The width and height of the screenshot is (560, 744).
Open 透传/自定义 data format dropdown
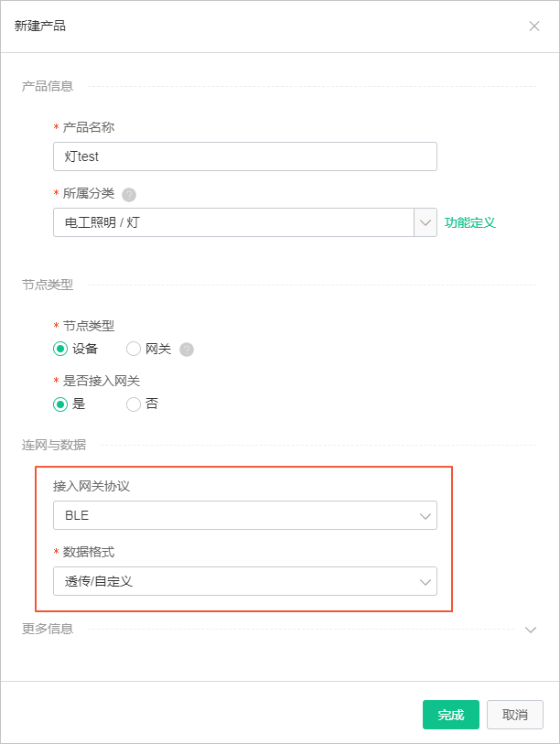[245, 581]
